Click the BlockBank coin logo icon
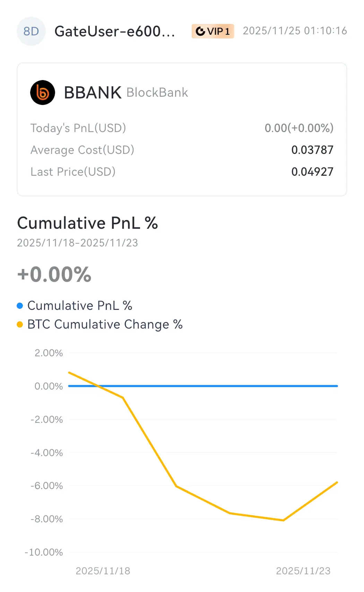364x592 pixels. pos(43,93)
